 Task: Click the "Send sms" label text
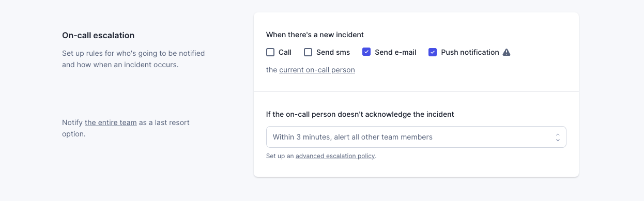coord(333,52)
